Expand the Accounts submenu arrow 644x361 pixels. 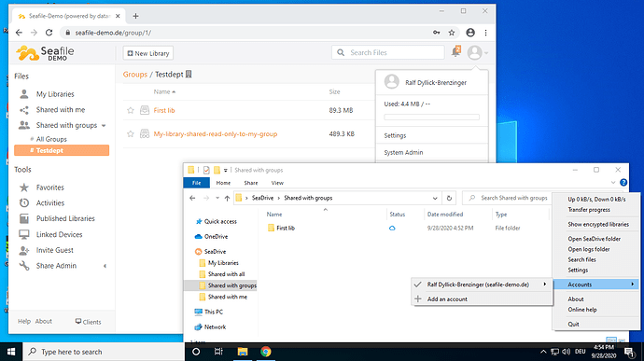[x=633, y=285]
